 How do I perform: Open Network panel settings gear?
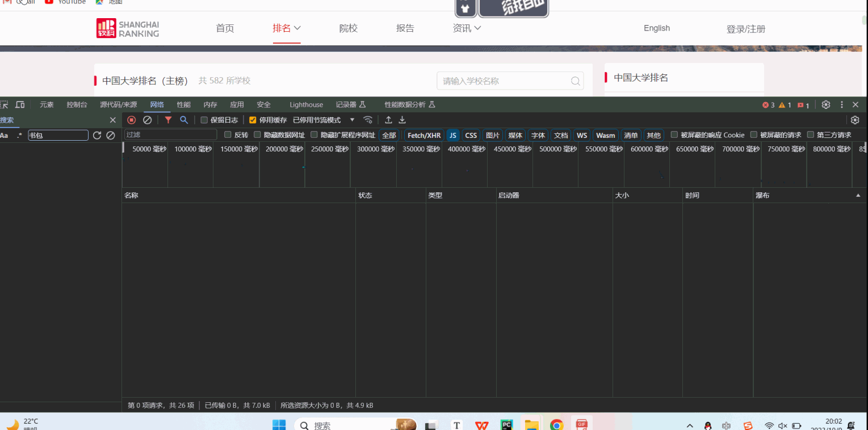pos(855,120)
